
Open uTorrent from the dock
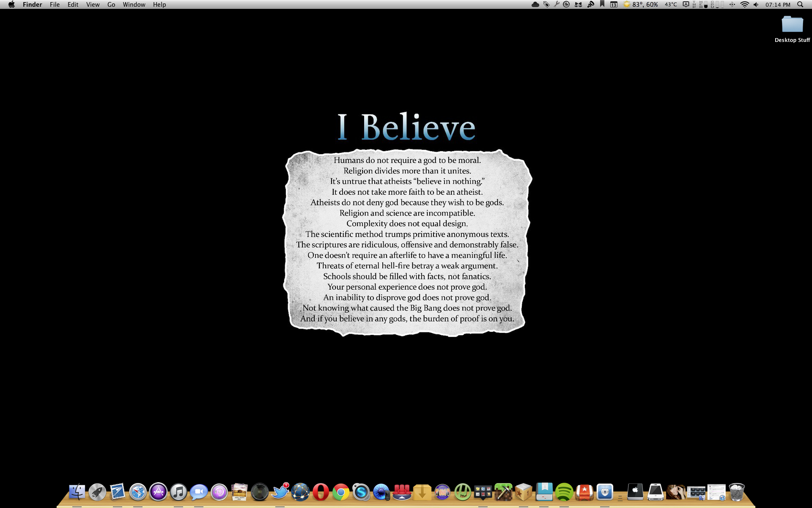click(x=463, y=492)
